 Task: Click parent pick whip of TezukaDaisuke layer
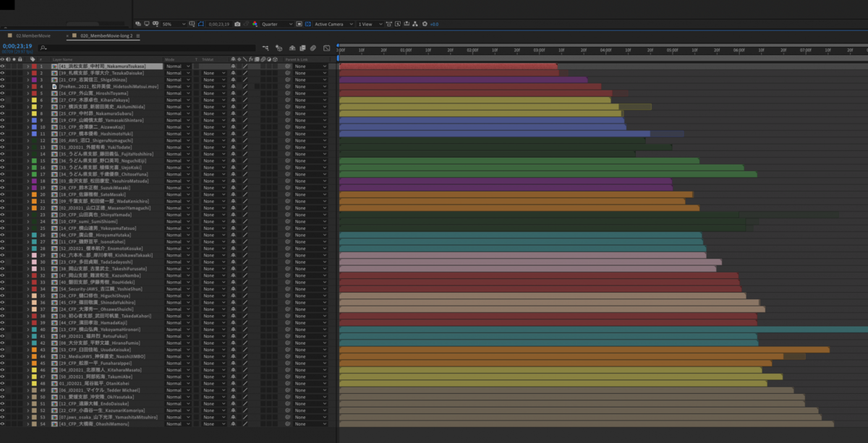click(288, 73)
